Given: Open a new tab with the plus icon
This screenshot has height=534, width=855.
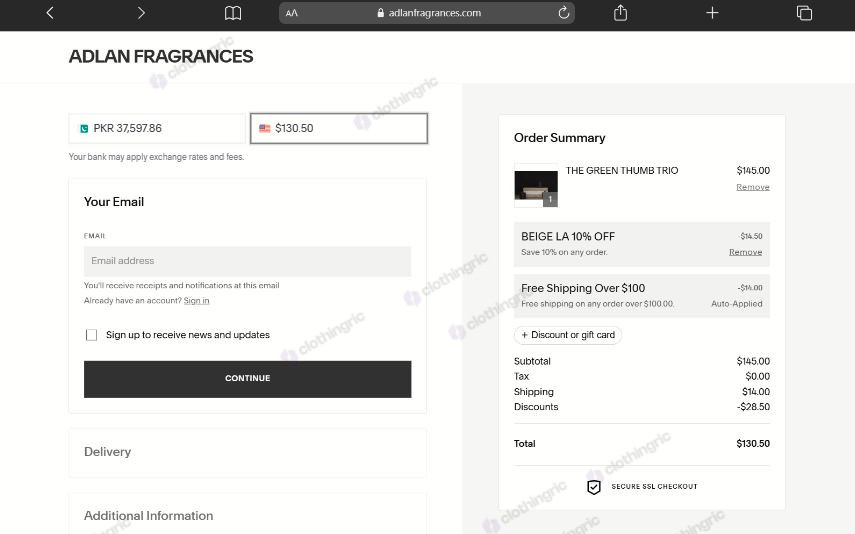Looking at the screenshot, I should coord(712,13).
